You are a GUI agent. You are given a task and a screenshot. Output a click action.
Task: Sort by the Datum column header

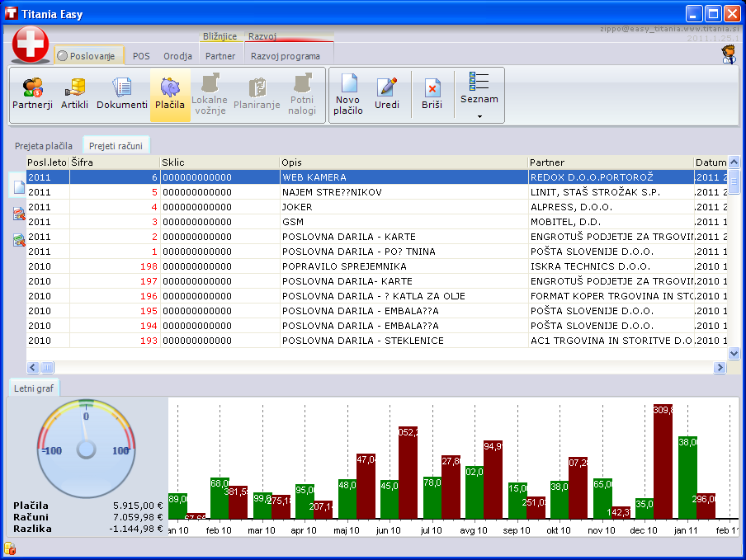coord(711,162)
